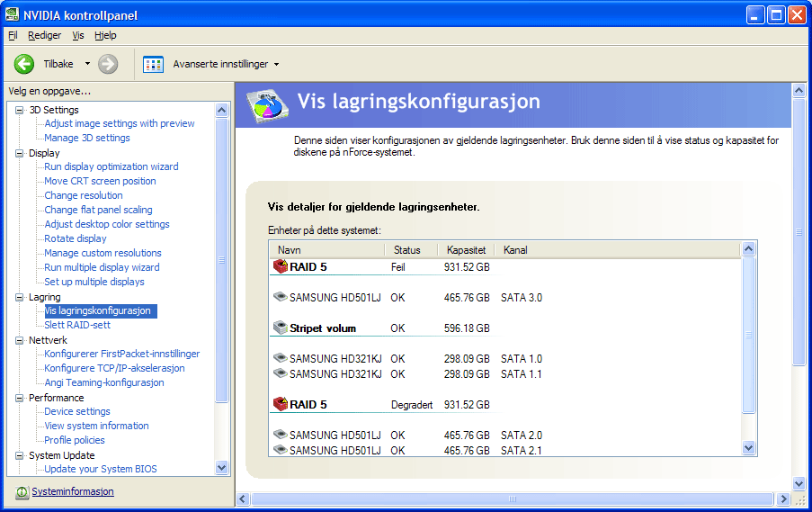Click the Systeminformasjon info icon

coord(22,492)
